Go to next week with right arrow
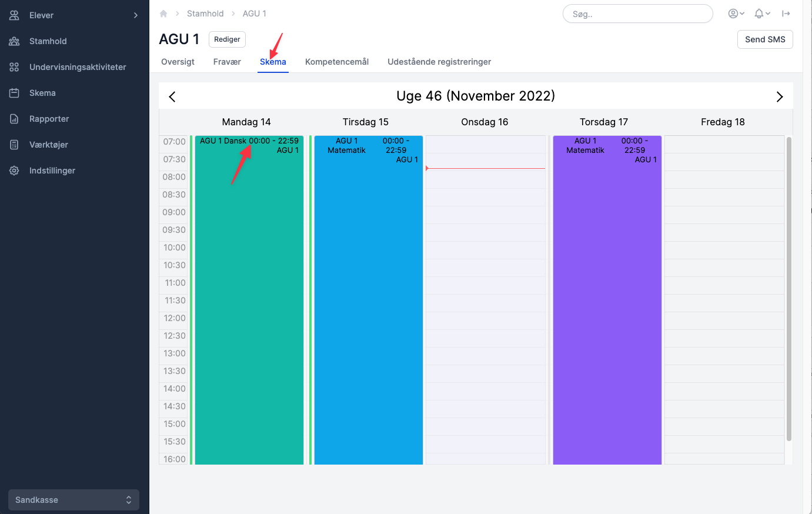Viewport: 812px width, 514px height. coord(780,96)
